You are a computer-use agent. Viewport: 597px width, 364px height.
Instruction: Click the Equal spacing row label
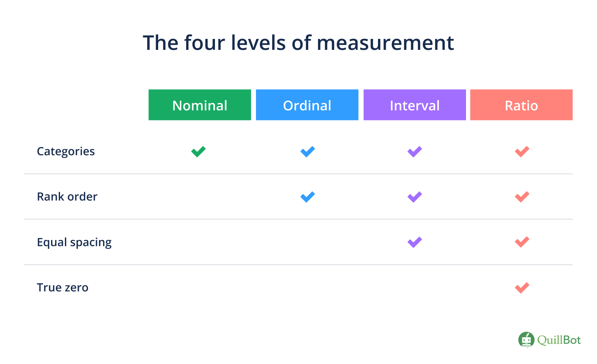(74, 242)
